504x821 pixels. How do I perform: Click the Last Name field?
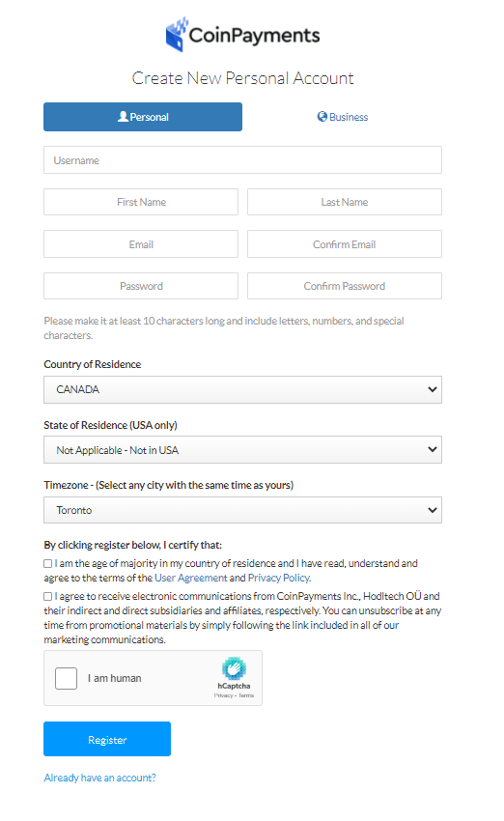tap(345, 202)
